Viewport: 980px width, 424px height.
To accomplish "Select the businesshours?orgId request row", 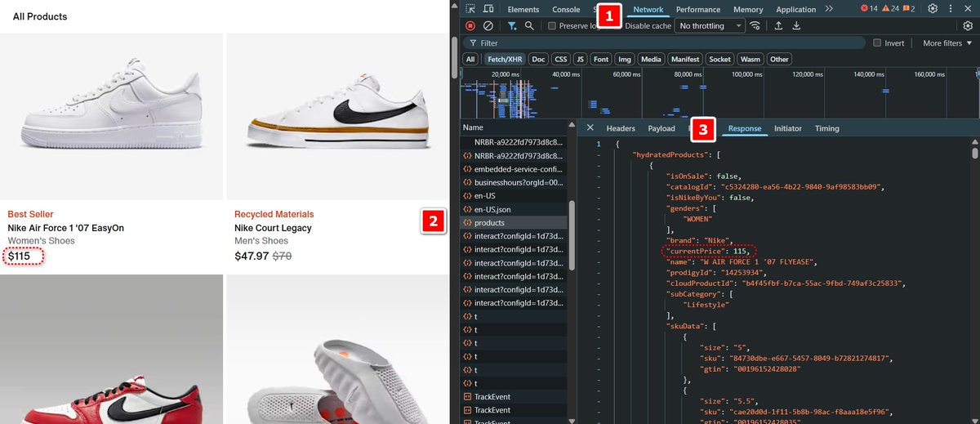I will pyautogui.click(x=514, y=182).
